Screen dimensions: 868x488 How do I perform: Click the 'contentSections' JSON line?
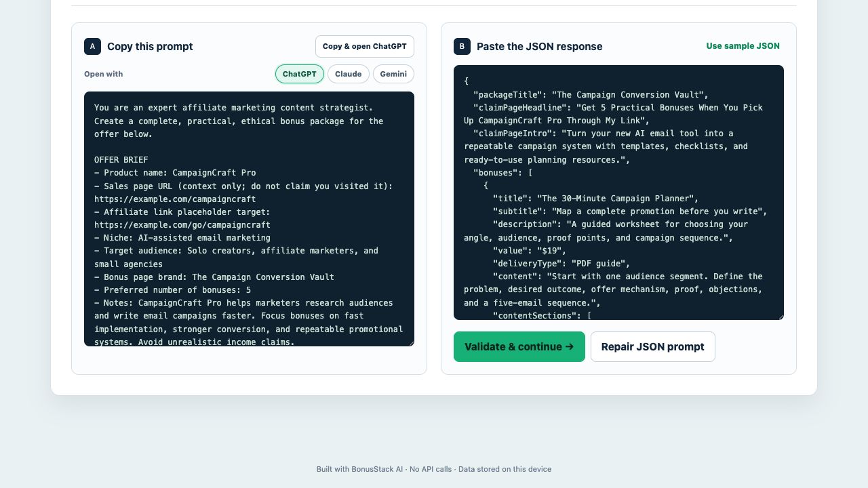pos(542,316)
